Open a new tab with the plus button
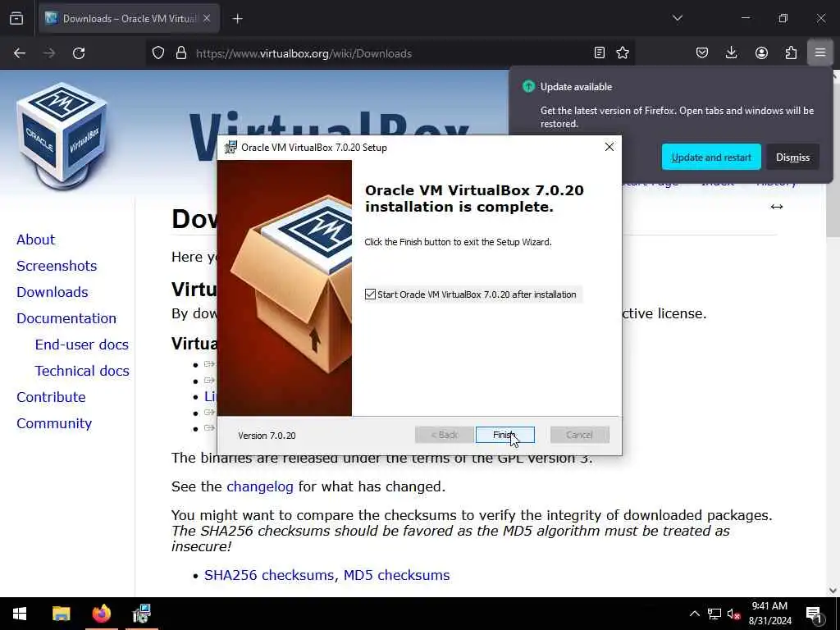 point(237,19)
